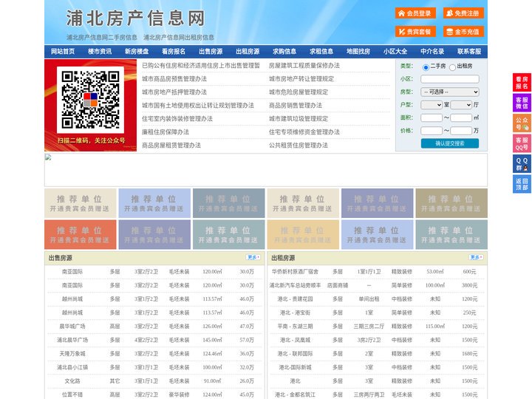Open the 港北 - 联邦国际 rental listing
Image resolution: width=532 pixels, height=399 pixels.
(x=295, y=353)
